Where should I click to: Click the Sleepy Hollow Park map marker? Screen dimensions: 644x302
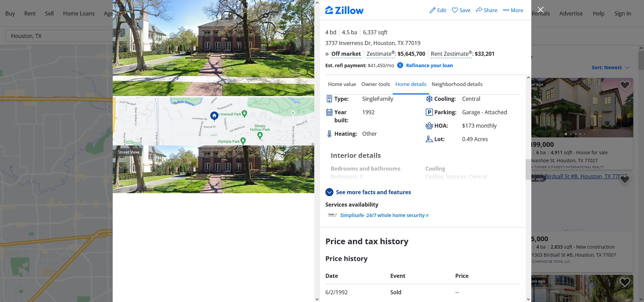click(x=260, y=135)
